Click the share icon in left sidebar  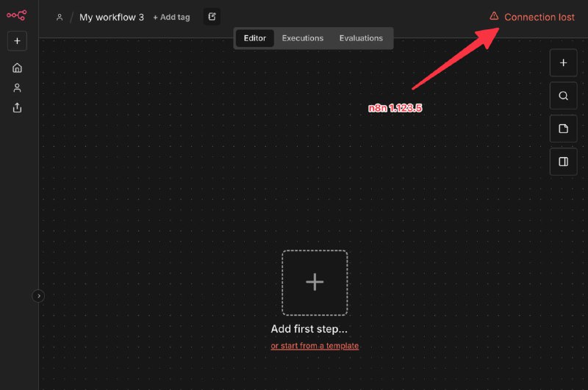click(x=17, y=107)
